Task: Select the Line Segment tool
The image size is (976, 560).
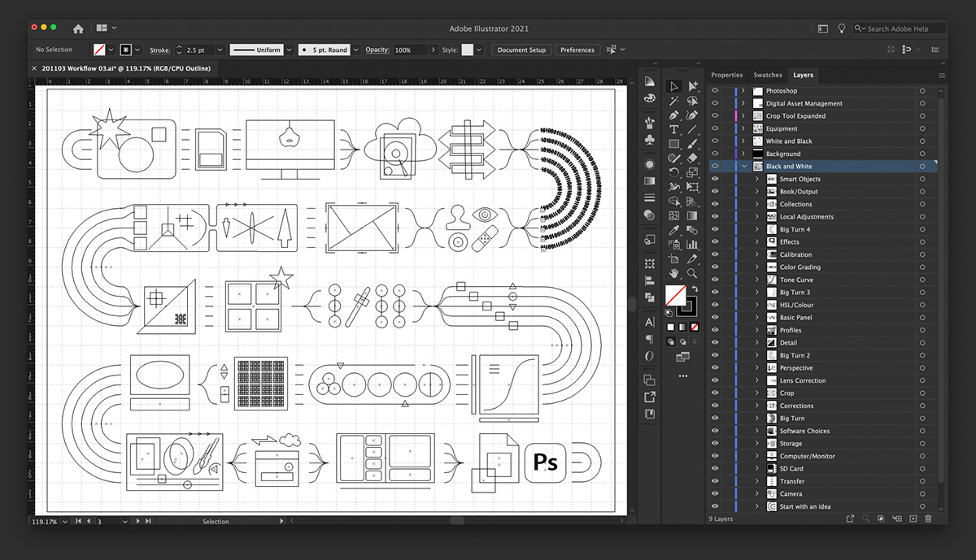Action: 692,129
